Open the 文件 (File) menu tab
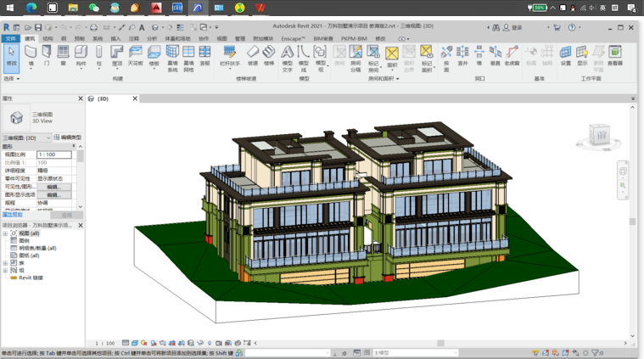 click(x=10, y=38)
